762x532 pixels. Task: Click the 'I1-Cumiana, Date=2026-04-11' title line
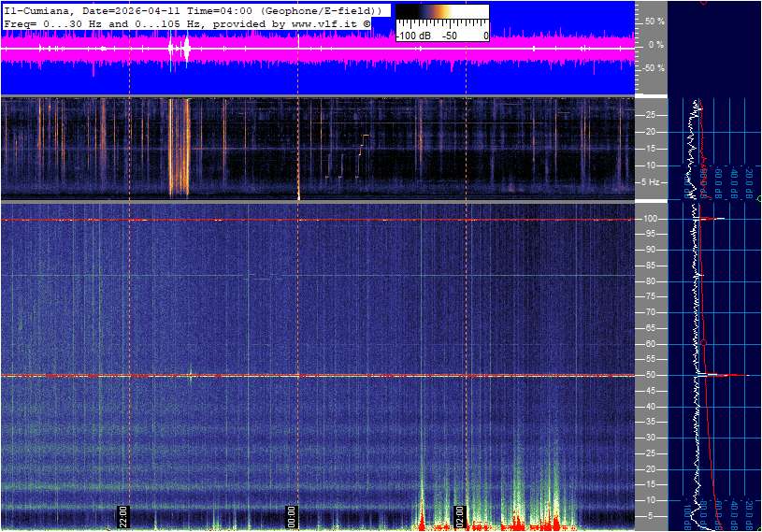coord(193,10)
